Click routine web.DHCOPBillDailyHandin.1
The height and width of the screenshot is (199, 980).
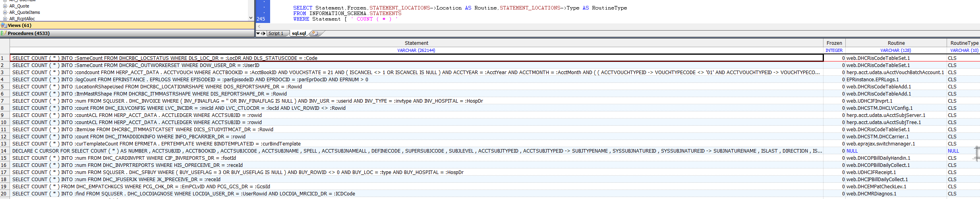click(896, 158)
